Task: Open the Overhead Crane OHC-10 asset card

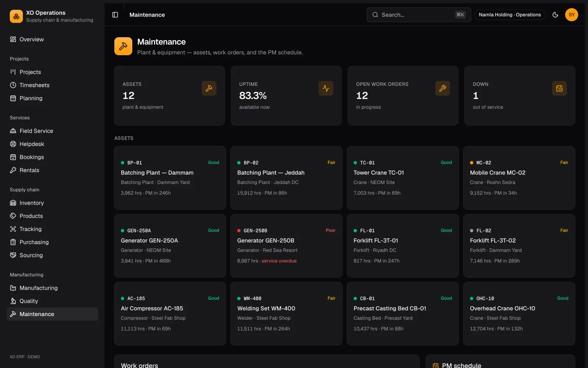Action: pyautogui.click(x=519, y=314)
